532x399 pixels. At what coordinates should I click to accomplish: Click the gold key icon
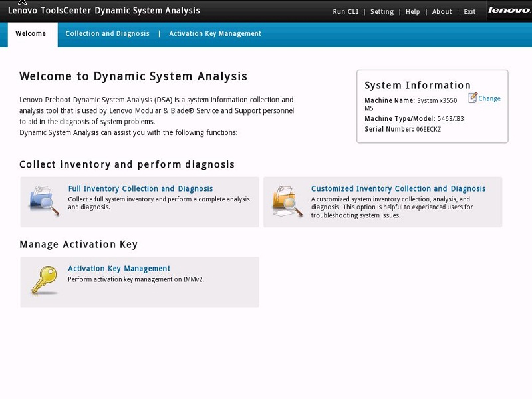[x=44, y=281]
